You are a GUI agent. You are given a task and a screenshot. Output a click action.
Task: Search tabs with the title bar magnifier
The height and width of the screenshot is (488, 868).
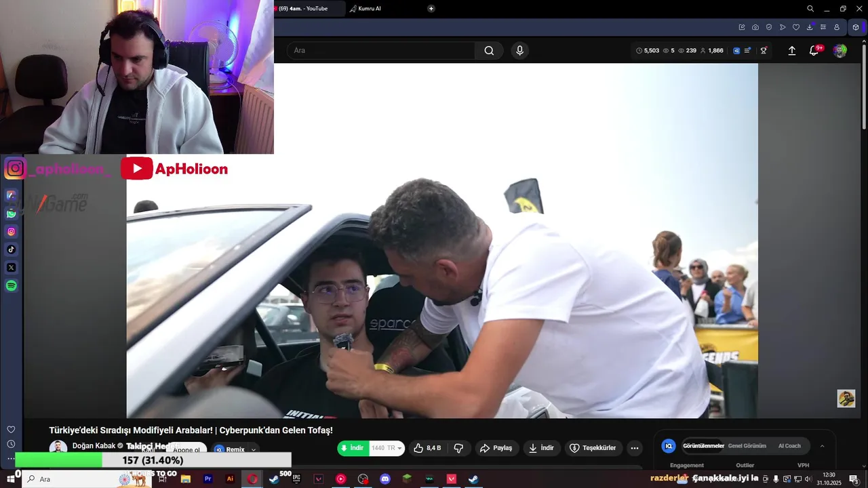[810, 9]
